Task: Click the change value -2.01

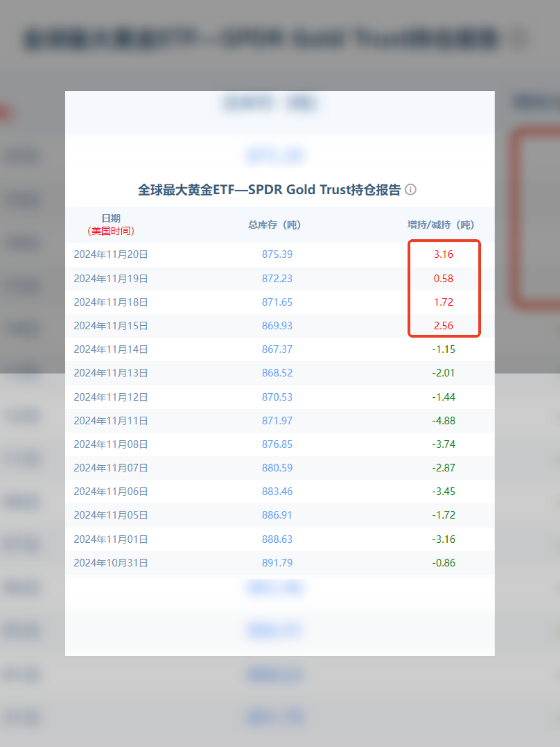Action: 444,373
